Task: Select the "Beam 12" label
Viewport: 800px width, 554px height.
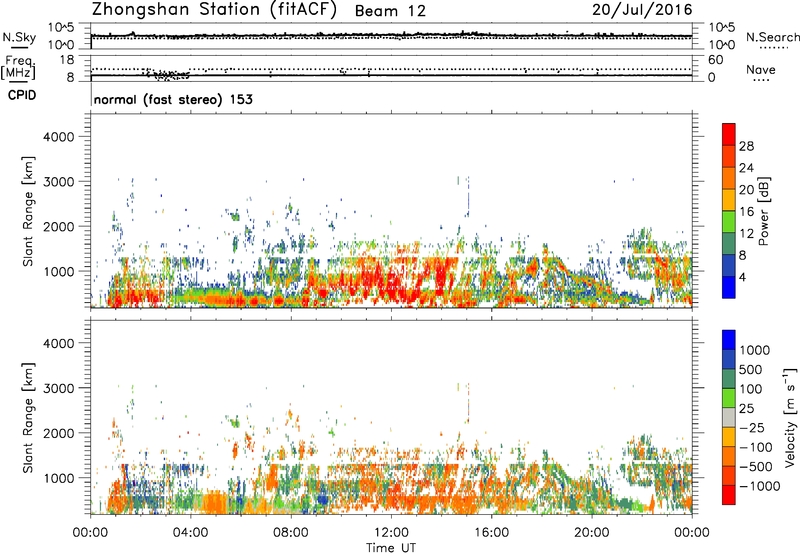Action: coord(390,11)
